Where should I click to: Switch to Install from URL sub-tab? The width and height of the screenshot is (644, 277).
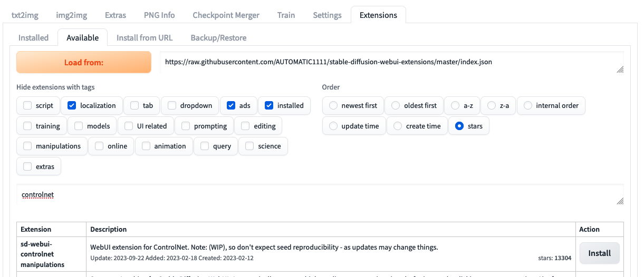click(x=144, y=37)
